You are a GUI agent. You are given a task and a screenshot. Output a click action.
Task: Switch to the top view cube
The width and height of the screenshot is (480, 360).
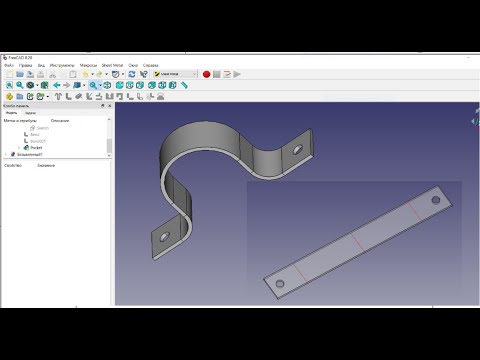coord(130,85)
